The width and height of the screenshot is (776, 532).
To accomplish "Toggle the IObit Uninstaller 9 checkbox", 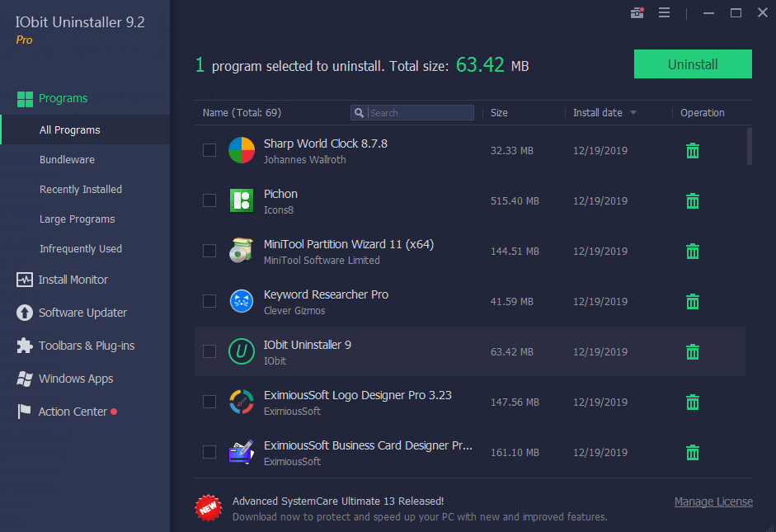I will coord(209,351).
